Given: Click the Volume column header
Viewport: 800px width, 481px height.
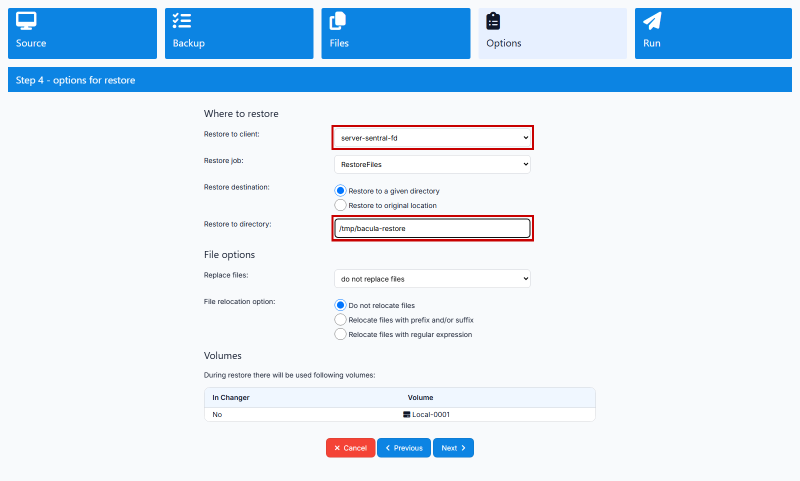Looking at the screenshot, I should point(420,397).
